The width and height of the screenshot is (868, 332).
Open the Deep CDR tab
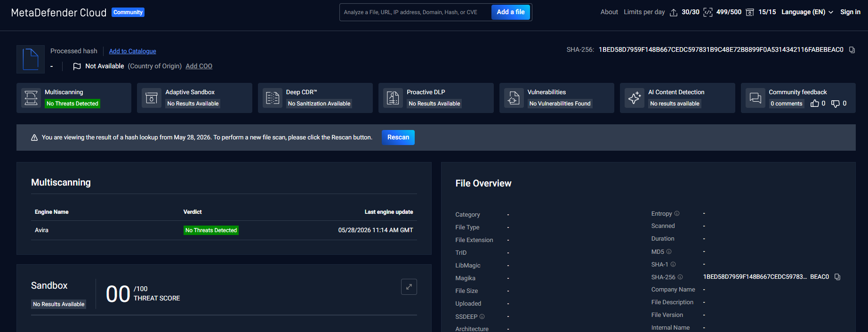pos(315,98)
